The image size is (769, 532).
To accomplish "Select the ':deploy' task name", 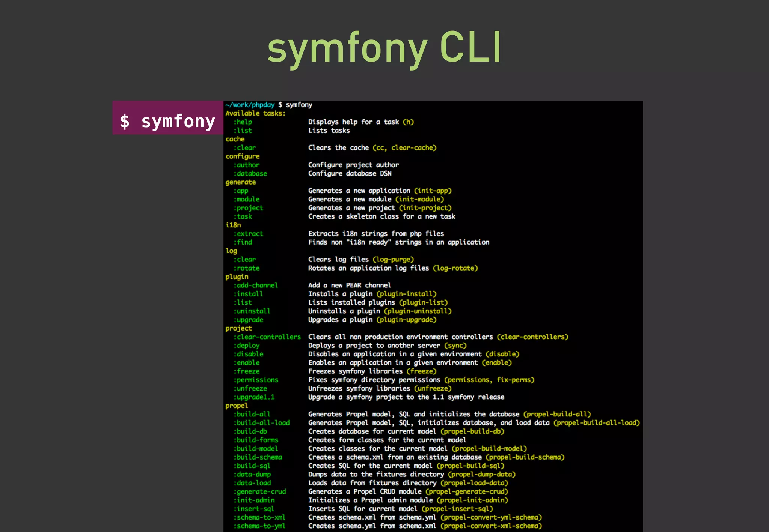I will tap(246, 346).
